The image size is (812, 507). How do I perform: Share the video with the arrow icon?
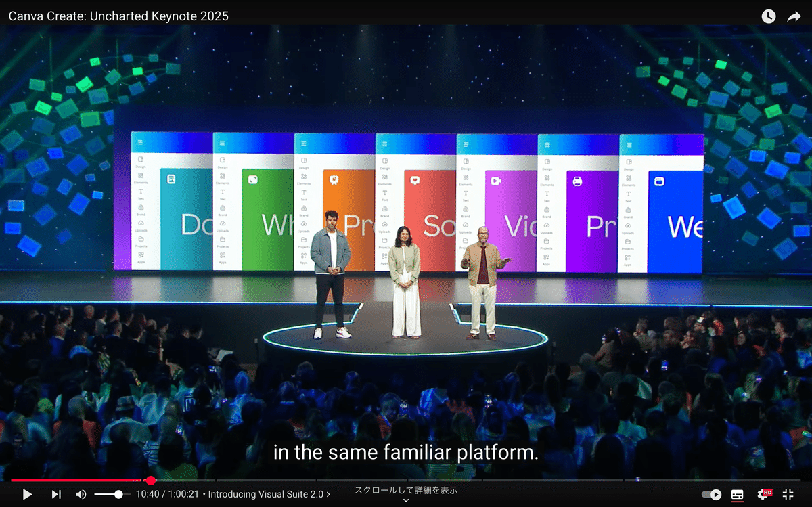pyautogui.click(x=794, y=16)
